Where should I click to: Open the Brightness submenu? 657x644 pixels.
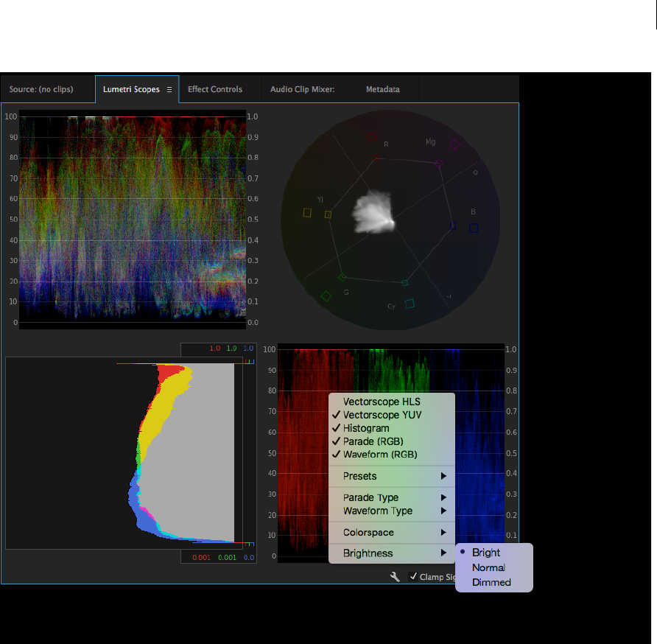pos(392,553)
